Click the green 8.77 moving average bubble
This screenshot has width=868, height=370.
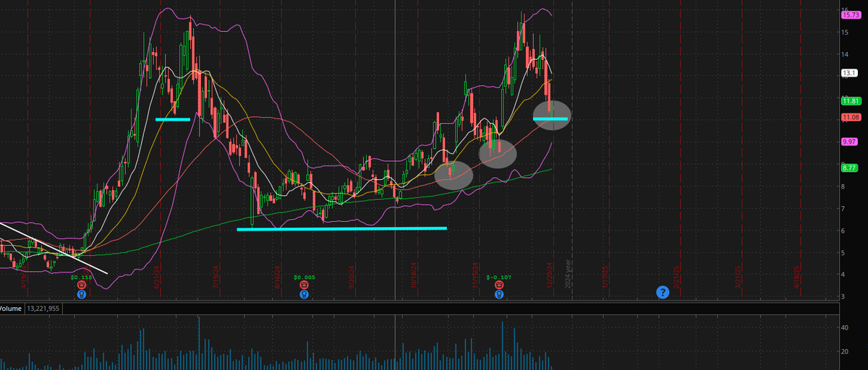849,168
